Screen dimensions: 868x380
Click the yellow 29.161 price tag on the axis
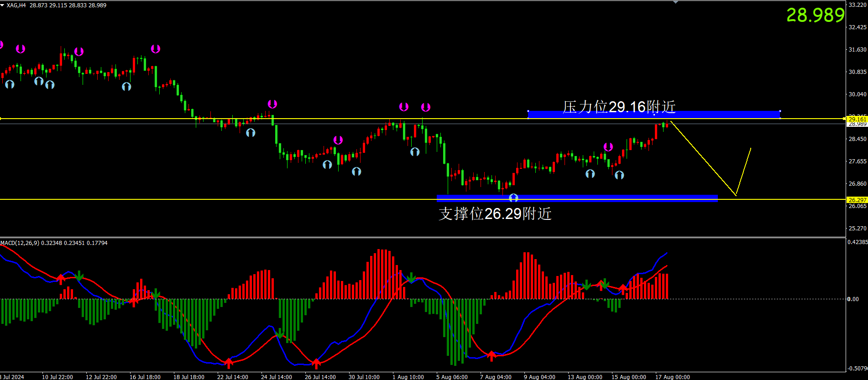click(857, 119)
